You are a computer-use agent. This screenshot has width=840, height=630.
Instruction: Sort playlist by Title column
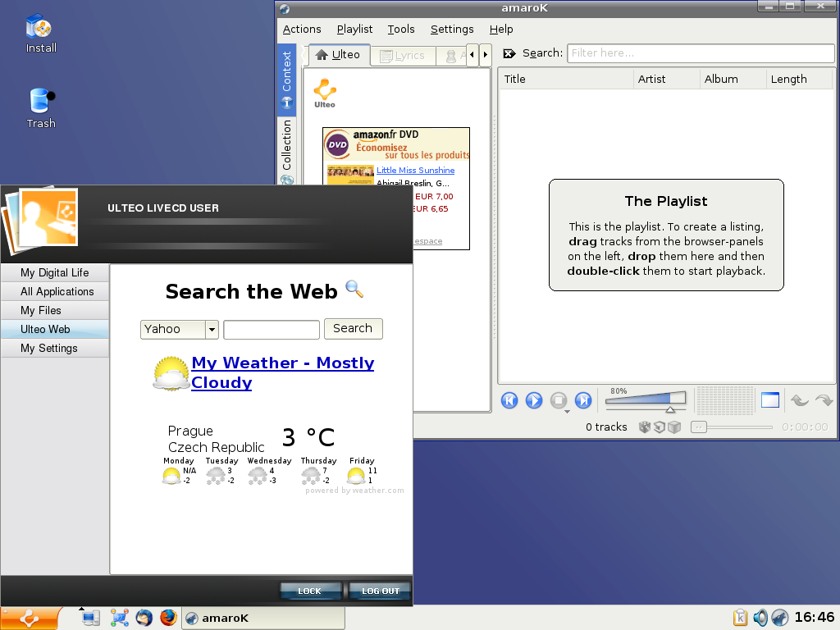pyautogui.click(x=566, y=80)
